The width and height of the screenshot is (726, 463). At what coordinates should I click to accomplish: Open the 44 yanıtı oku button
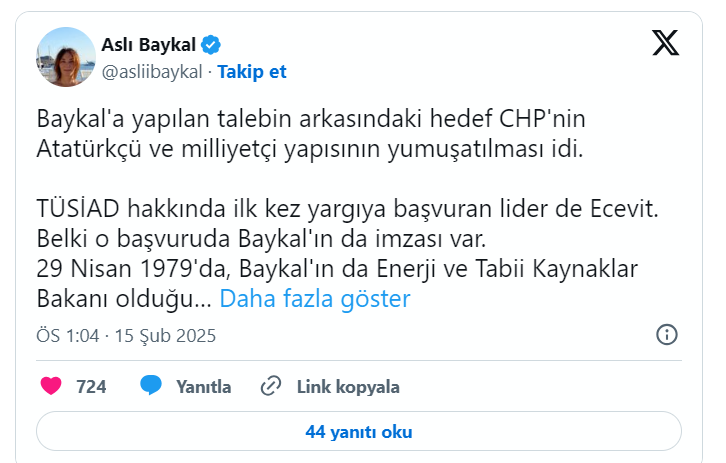click(359, 432)
